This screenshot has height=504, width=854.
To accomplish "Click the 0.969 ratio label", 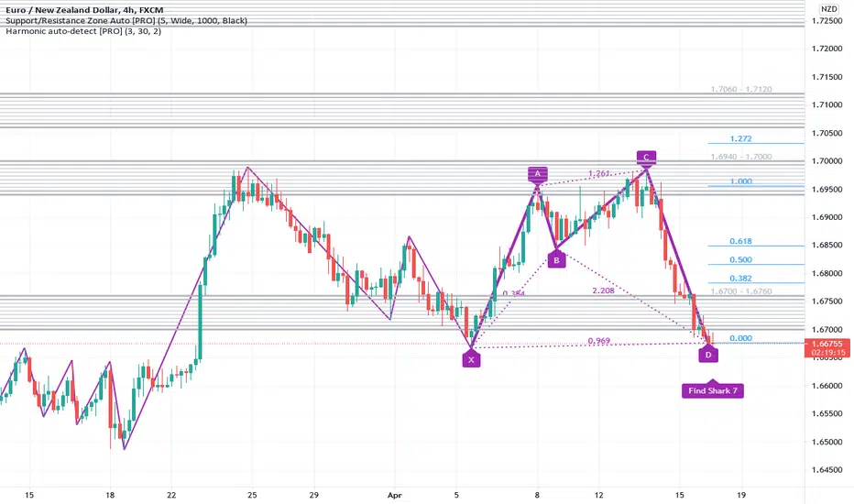I will (x=599, y=341).
